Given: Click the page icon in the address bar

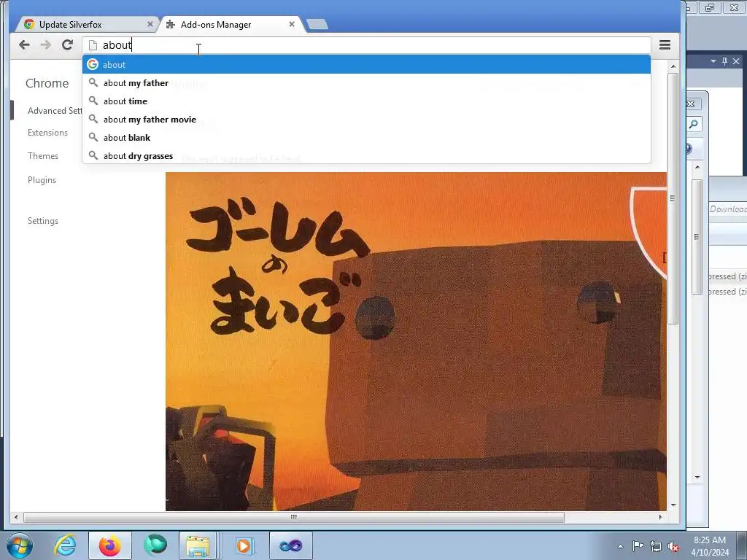Looking at the screenshot, I should [x=93, y=45].
